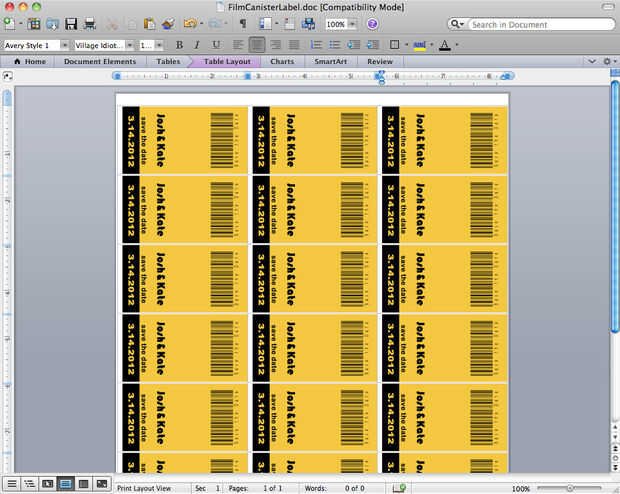The width and height of the screenshot is (620, 494).
Task: Open the Toolbox icon
Action: click(x=289, y=24)
